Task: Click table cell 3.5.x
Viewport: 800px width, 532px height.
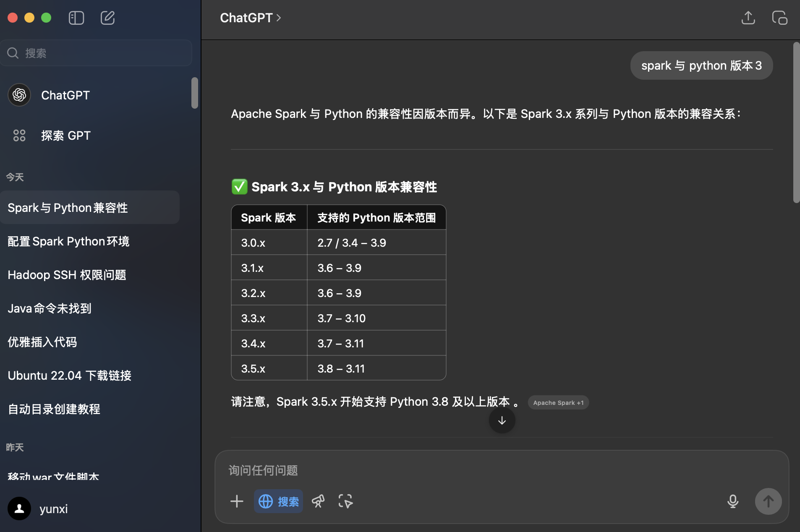Action: pos(269,368)
